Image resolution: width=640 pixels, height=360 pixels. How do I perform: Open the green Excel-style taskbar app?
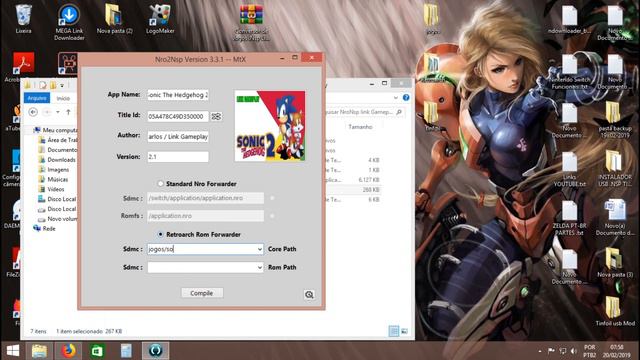97,351
